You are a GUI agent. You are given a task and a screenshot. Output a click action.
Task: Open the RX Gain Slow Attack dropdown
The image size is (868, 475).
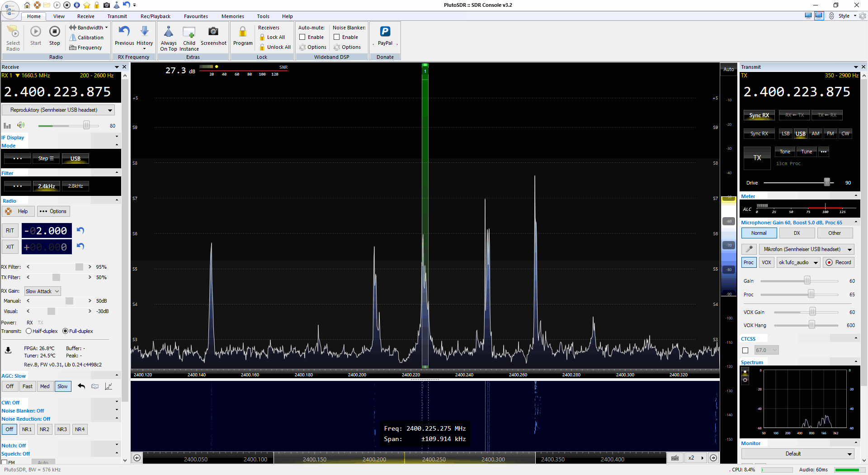click(42, 291)
